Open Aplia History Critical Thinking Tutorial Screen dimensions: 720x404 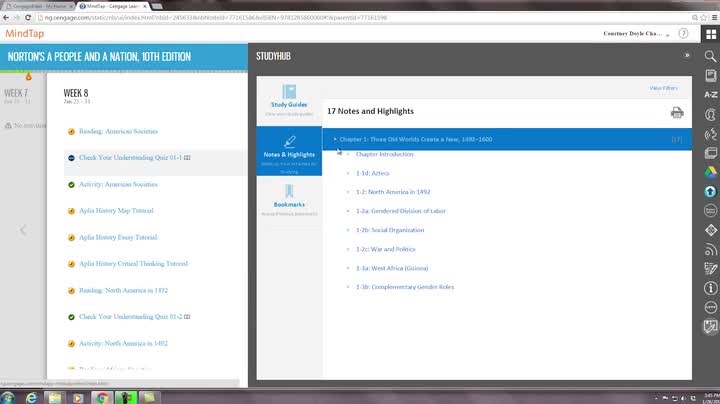(134, 264)
